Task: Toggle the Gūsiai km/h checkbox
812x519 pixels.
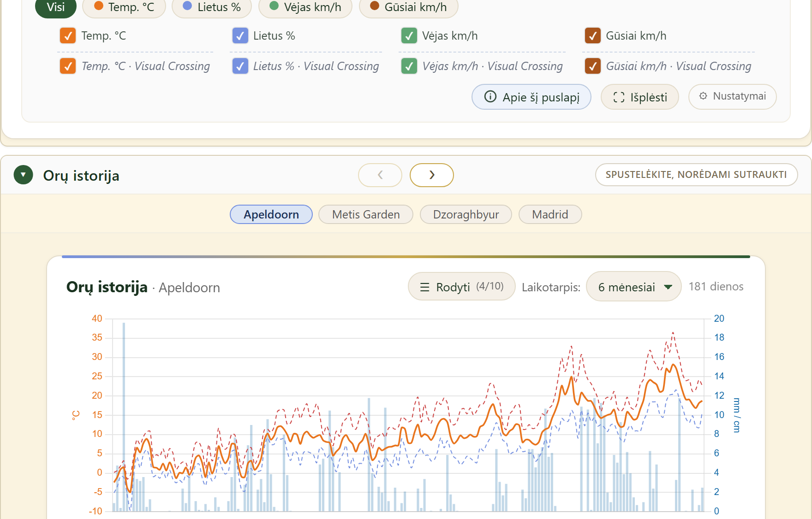Action: (x=592, y=35)
